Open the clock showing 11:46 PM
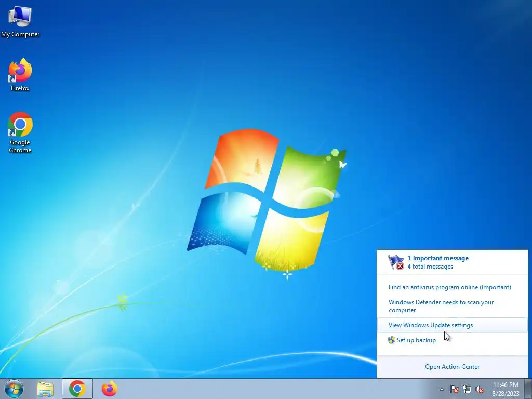 506,389
